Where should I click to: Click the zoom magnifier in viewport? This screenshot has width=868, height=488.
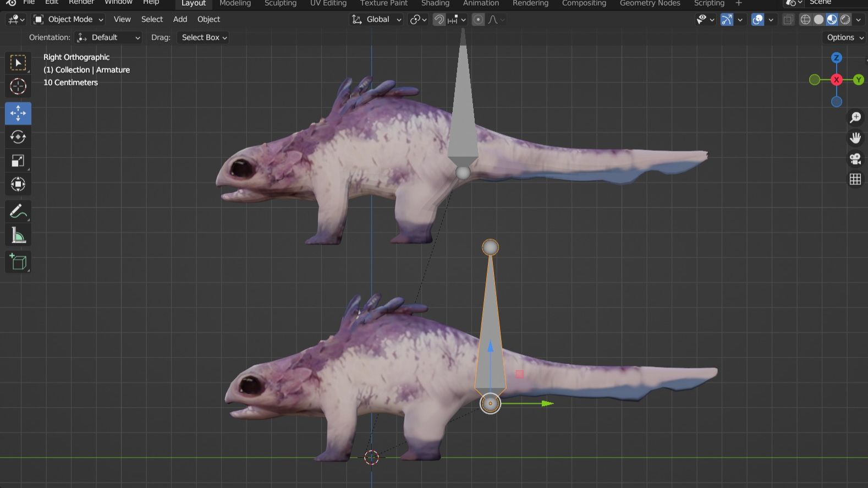tap(855, 117)
